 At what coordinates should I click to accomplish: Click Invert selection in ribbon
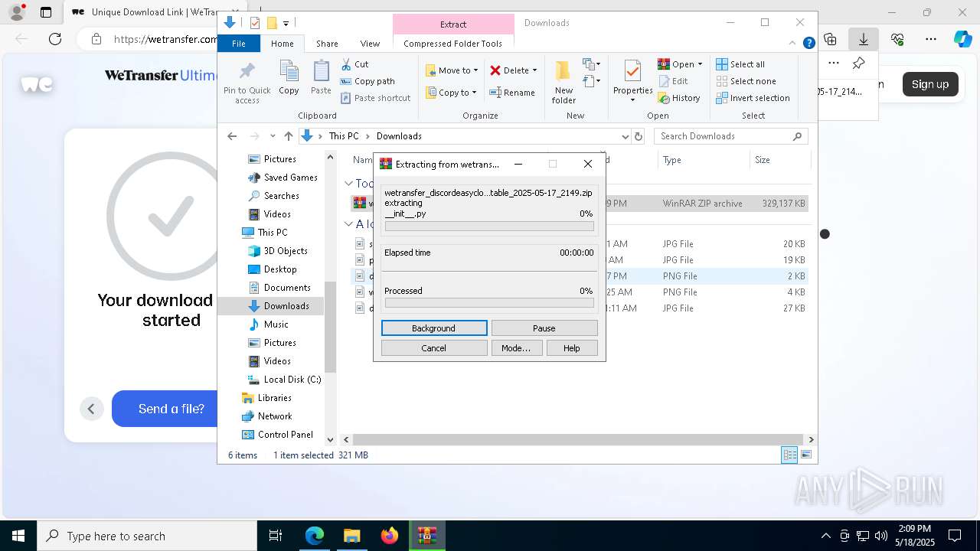click(753, 98)
